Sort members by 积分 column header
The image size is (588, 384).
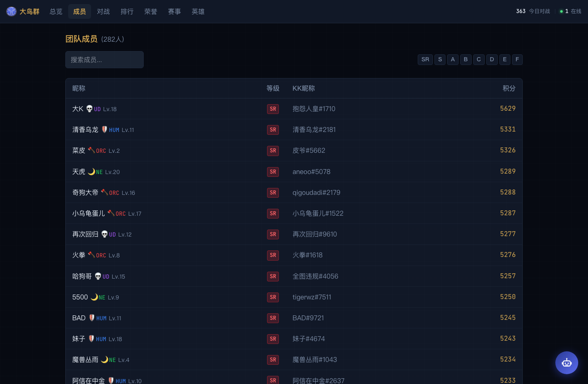click(509, 88)
